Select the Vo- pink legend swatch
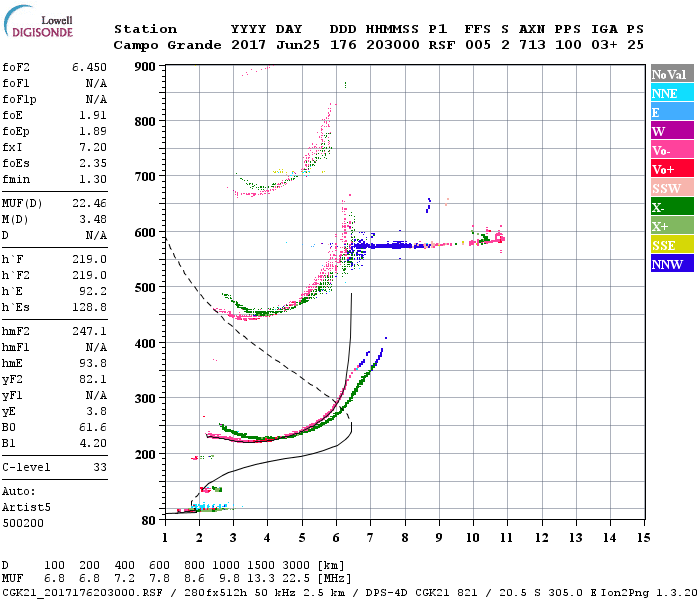Viewport: 700px width, 600px height. pos(672,150)
